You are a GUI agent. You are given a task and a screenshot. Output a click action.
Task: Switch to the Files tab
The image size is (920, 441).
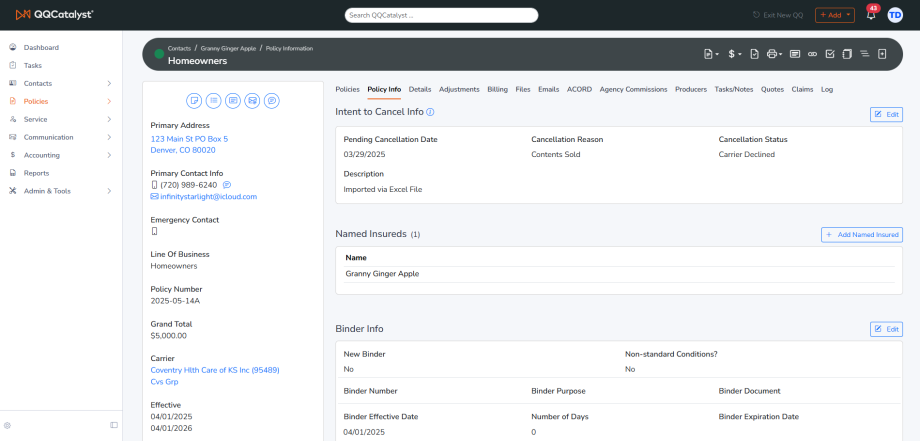click(x=523, y=89)
